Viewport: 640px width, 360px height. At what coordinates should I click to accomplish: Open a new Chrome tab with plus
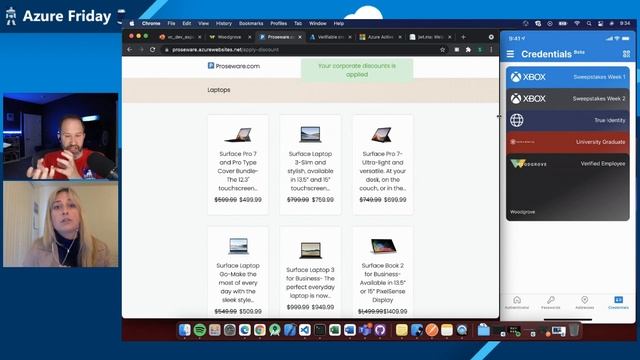tap(463, 37)
